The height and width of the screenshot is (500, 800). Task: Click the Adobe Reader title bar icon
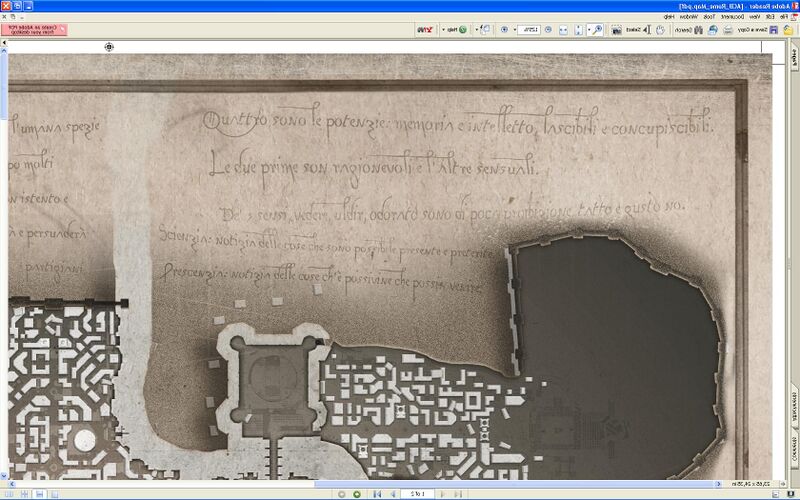(x=794, y=6)
